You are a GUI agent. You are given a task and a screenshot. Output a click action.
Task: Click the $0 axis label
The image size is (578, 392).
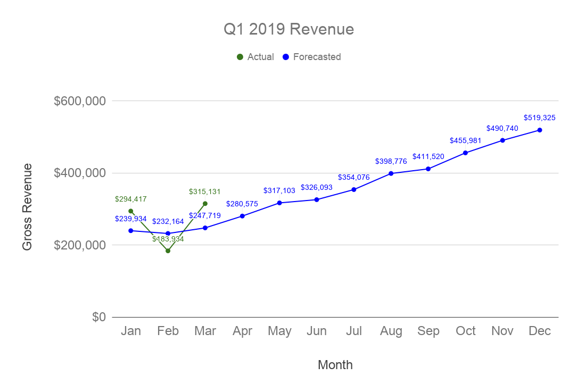click(99, 317)
